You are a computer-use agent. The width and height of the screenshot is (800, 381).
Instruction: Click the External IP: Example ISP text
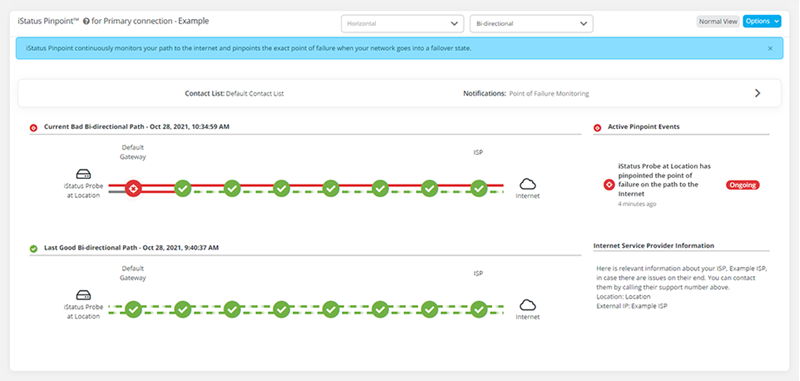tap(632, 306)
